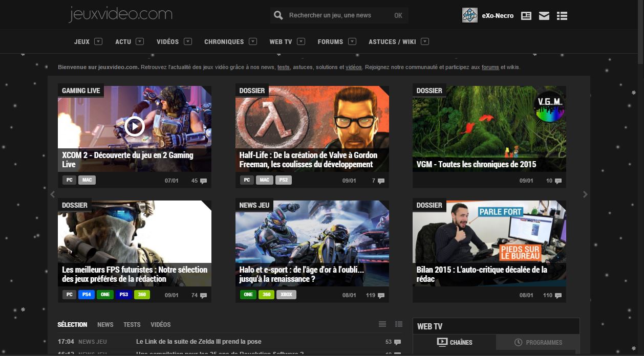Screen dimensions: 644x356
Task: Click MAC tag on XCOM 2 card
Action: 87,180
